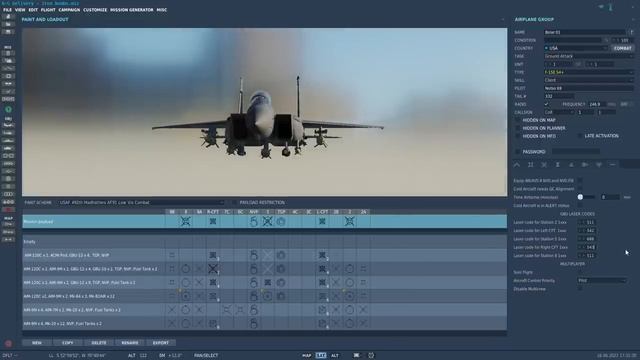Click station 5 weapon icon in Mission payload row
This screenshot has width=640, height=360.
pos(267,222)
